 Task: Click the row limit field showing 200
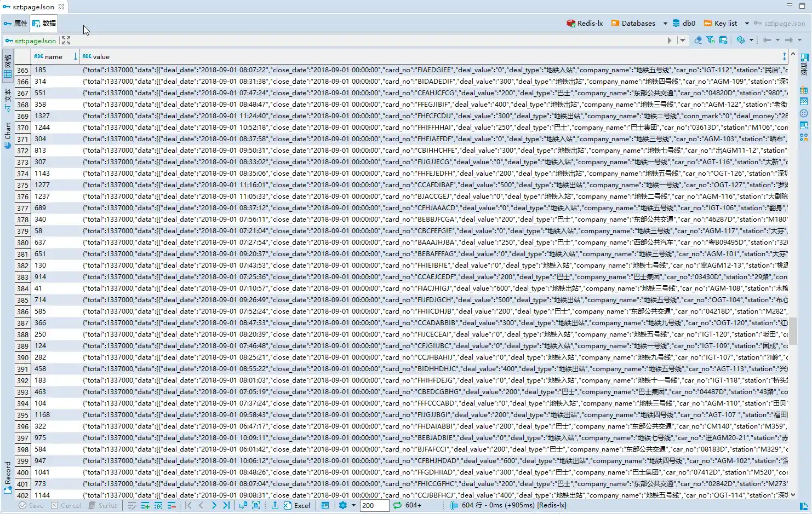coord(374,506)
